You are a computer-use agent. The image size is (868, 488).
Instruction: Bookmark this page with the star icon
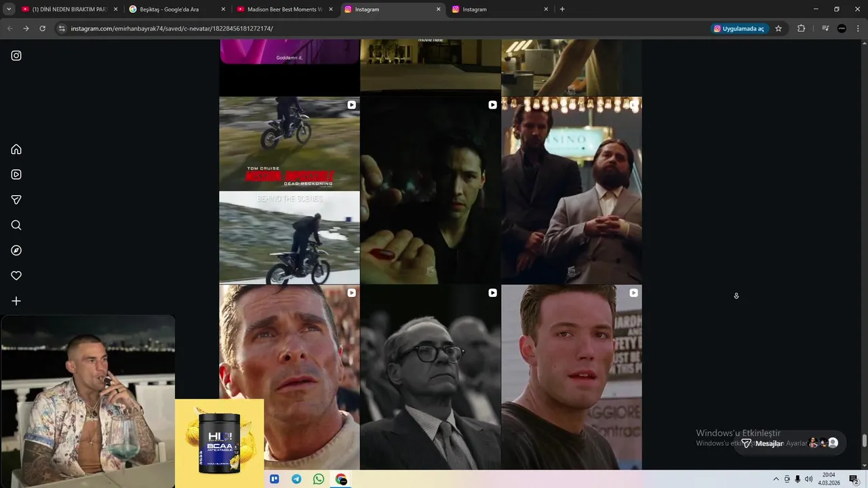(778, 28)
